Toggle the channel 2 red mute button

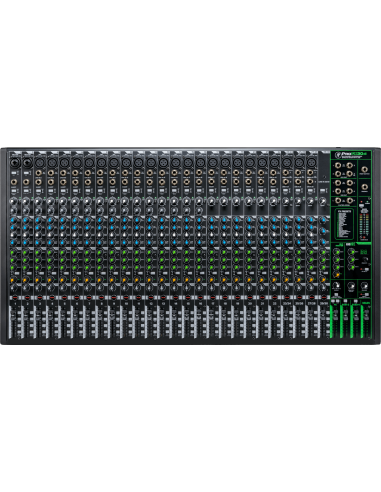click(x=27, y=297)
